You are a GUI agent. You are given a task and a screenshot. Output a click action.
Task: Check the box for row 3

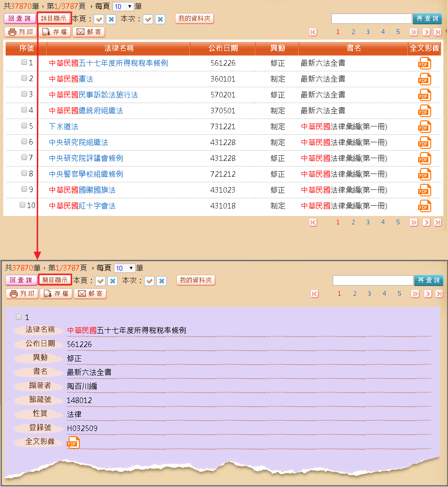(24, 94)
